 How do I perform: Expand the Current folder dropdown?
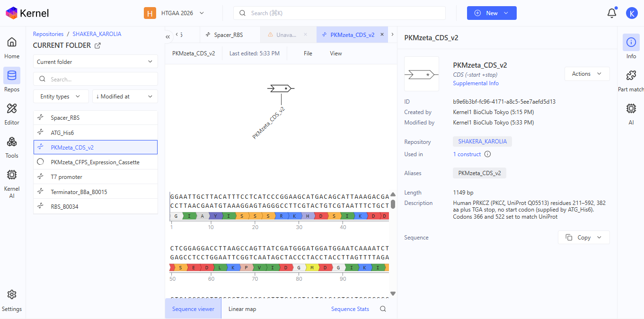(x=96, y=62)
